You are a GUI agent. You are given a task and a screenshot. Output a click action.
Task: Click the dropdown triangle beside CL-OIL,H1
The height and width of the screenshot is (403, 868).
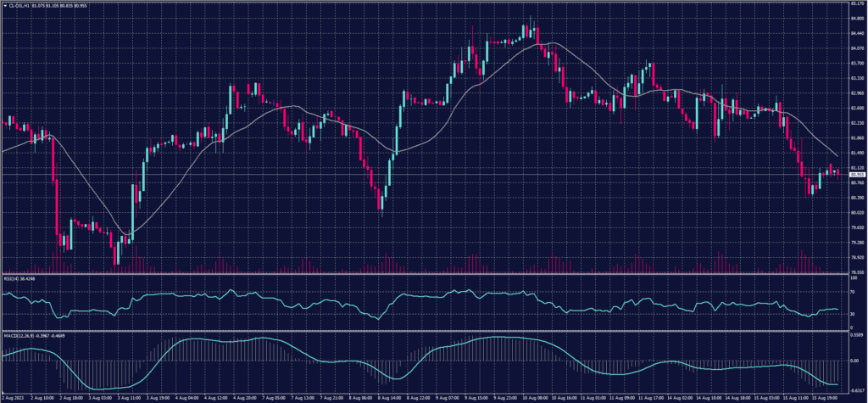click(x=3, y=4)
